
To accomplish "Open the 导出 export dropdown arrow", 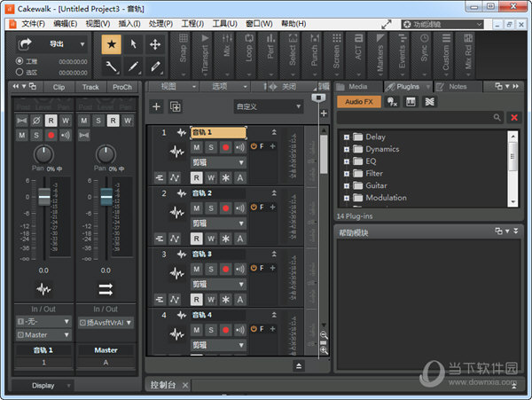I will point(82,44).
